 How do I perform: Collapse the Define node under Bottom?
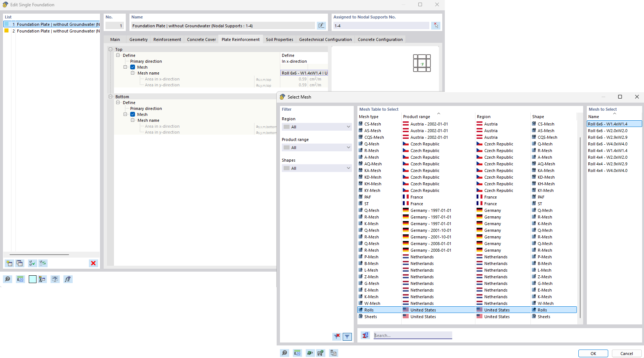click(118, 103)
